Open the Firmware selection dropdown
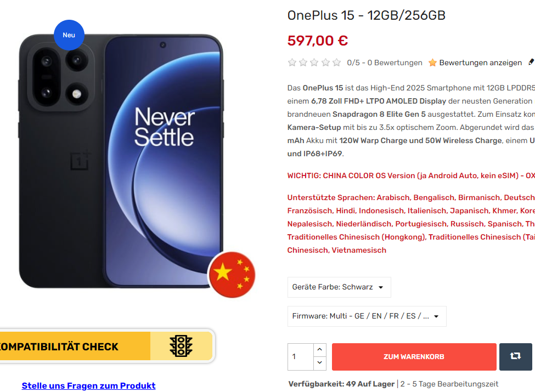 367,316
